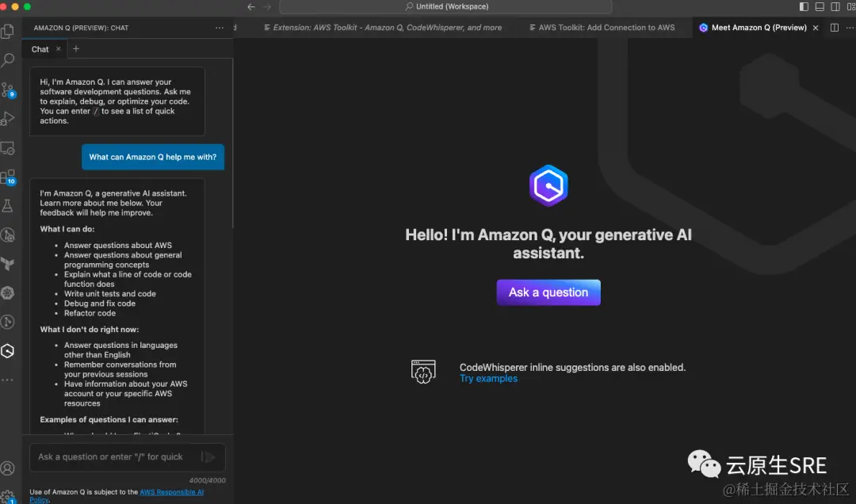
Task: Toggle the bottom panel layout icon
Action: point(820,6)
